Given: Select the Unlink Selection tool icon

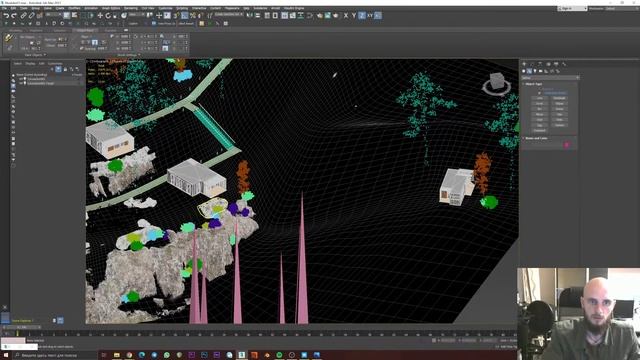Looking at the screenshot, I should click(31, 16).
